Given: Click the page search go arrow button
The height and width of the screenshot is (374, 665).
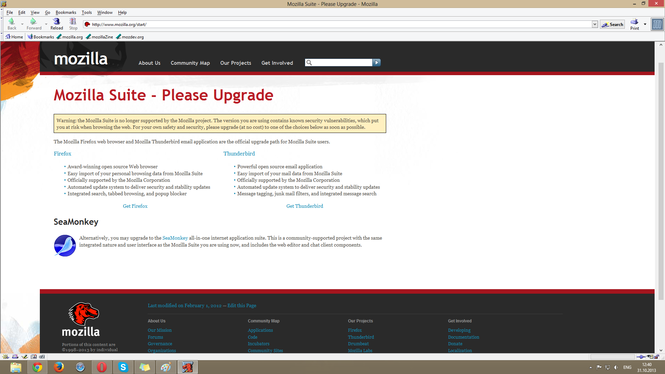Looking at the screenshot, I should [377, 62].
